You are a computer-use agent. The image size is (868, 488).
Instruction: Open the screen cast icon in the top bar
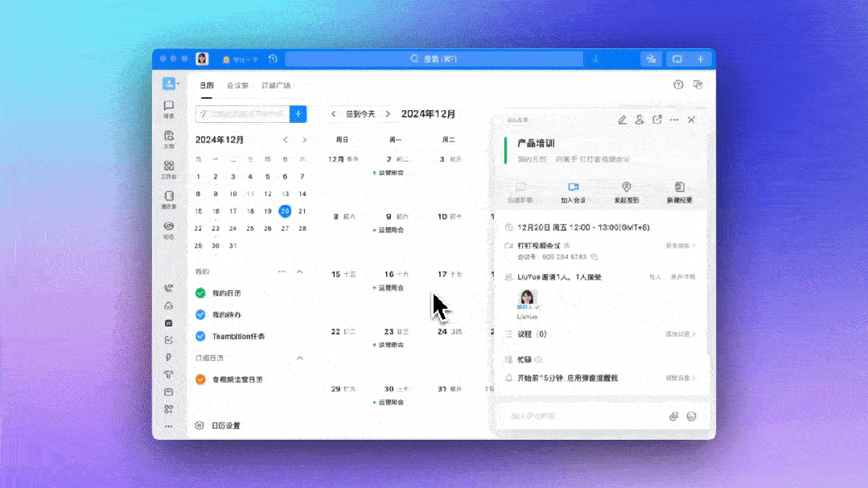(x=677, y=59)
